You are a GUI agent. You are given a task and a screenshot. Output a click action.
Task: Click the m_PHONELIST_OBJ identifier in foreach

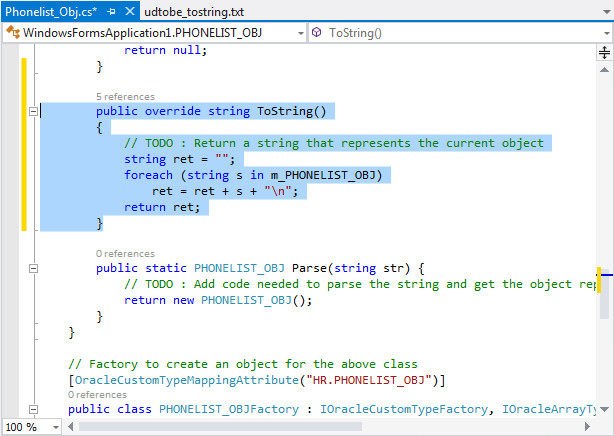click(x=323, y=175)
